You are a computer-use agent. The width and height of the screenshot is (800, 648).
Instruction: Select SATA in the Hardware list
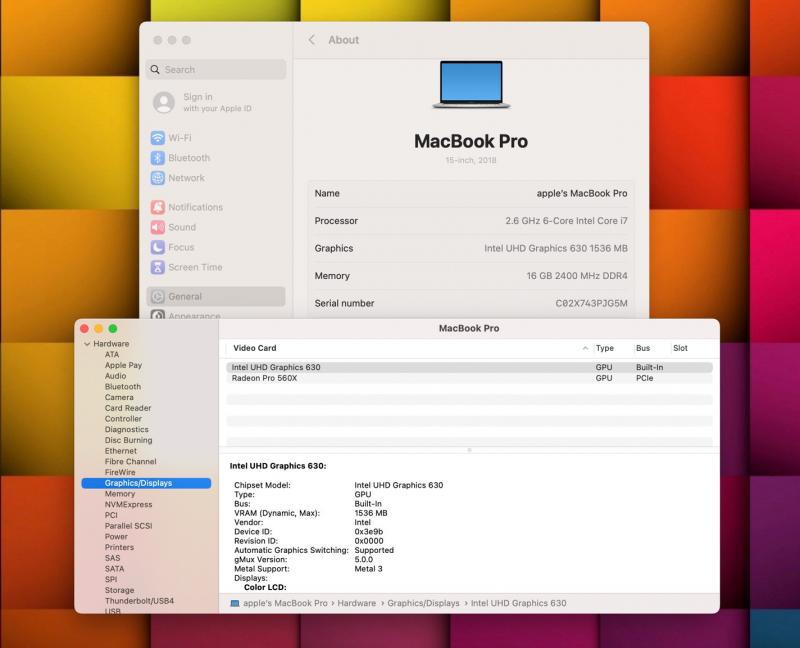pos(114,569)
